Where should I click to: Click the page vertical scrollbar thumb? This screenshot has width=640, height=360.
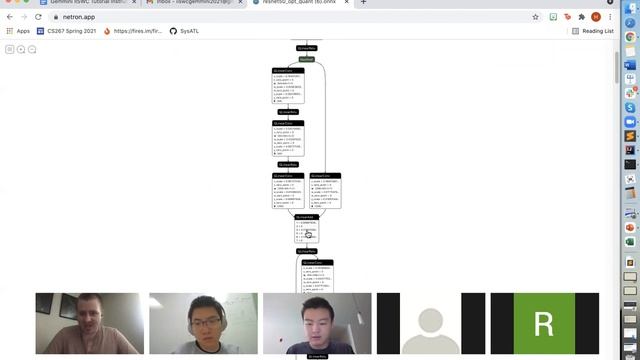(616, 67)
